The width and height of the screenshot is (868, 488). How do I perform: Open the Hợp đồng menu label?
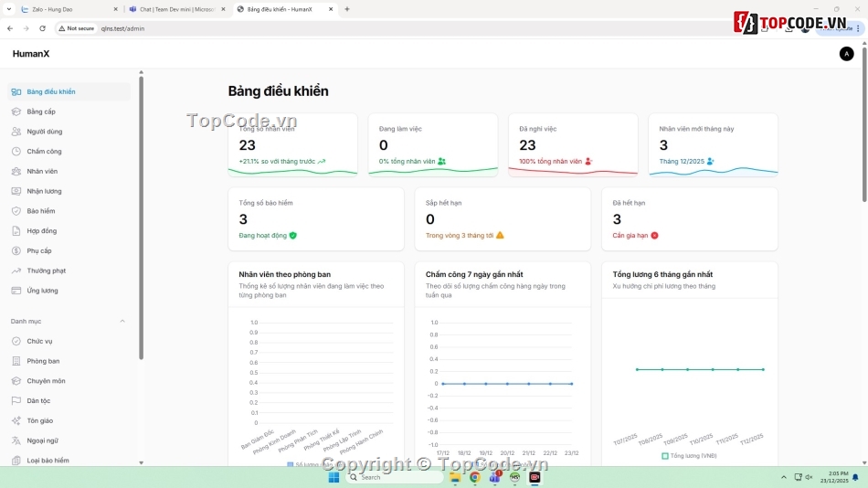(41, 231)
